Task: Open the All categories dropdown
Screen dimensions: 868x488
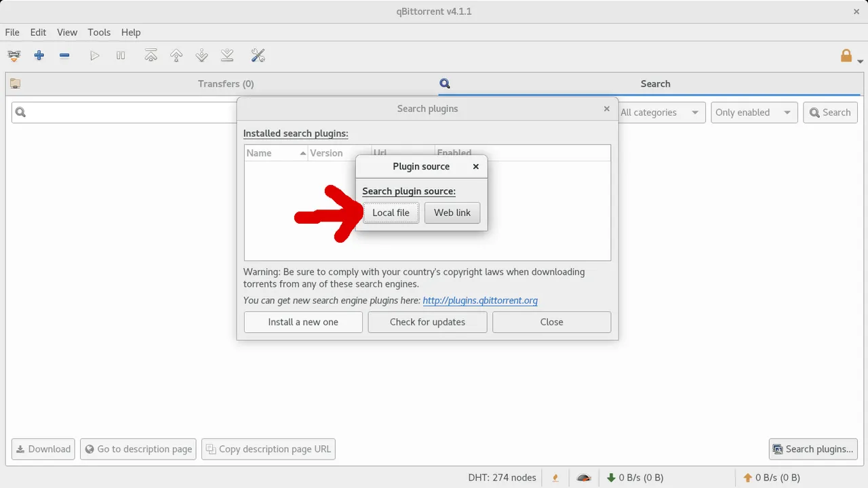Action: click(x=661, y=112)
